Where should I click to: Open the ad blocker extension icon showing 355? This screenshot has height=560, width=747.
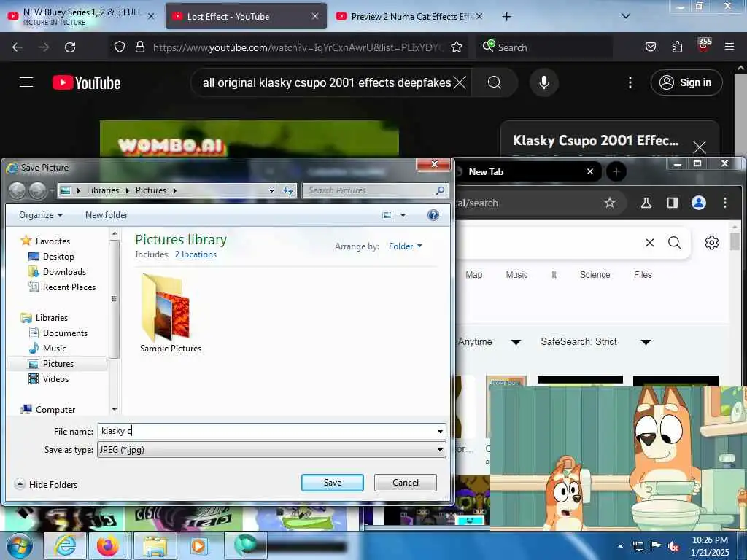point(704,45)
